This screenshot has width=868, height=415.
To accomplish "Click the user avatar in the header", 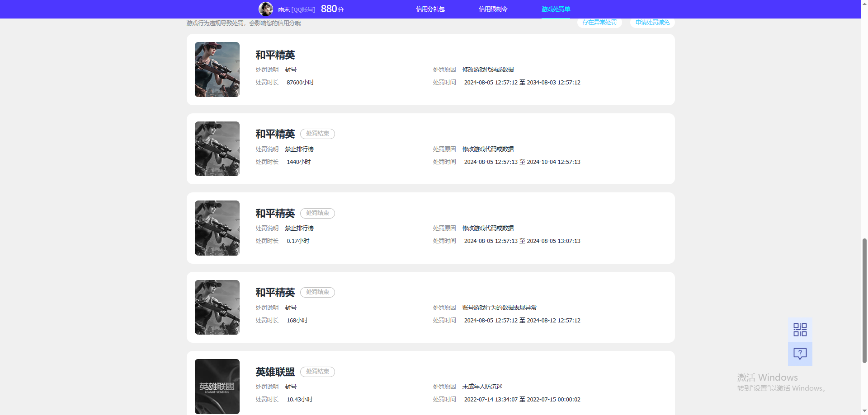I will click(x=266, y=9).
